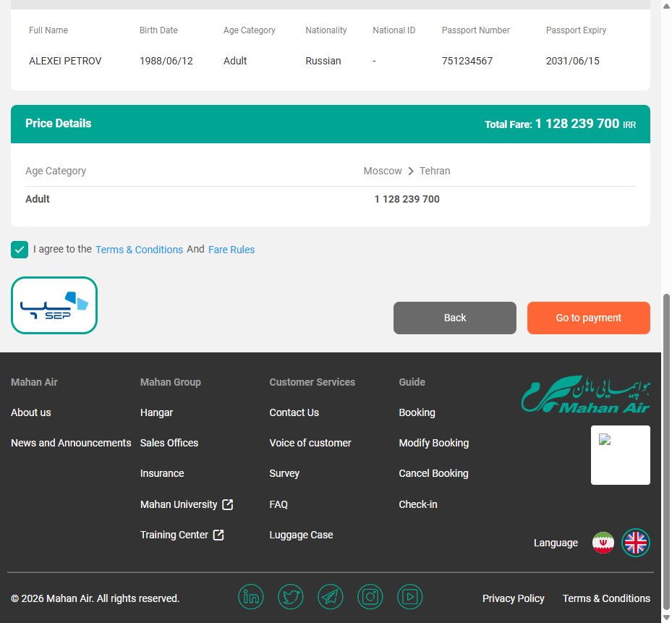Open Voice of customer link
Screen dimensions: 672x623
tap(310, 443)
